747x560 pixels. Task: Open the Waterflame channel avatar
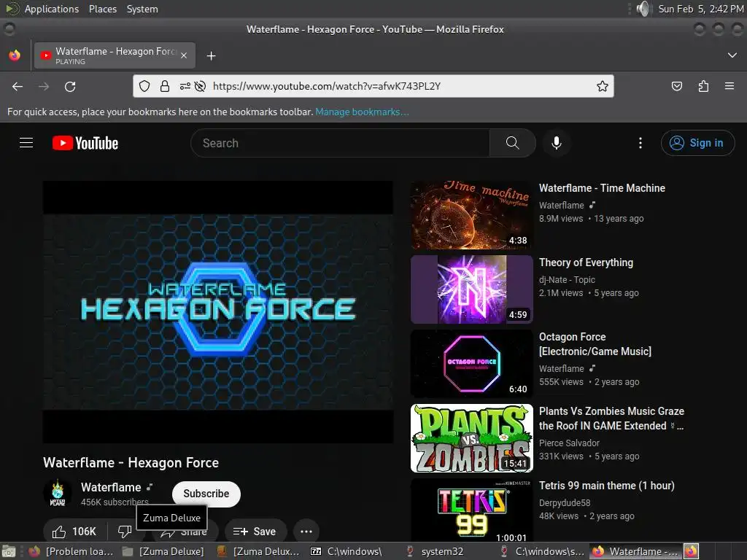[58, 494]
